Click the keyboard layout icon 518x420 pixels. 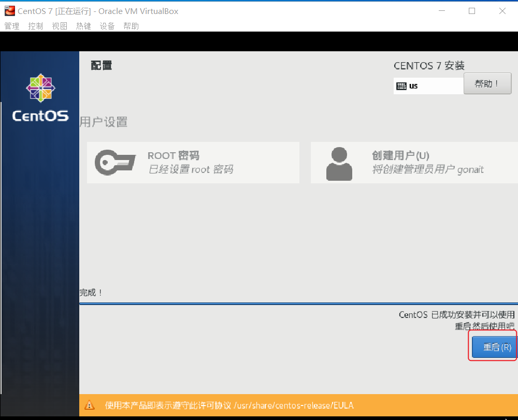click(401, 86)
